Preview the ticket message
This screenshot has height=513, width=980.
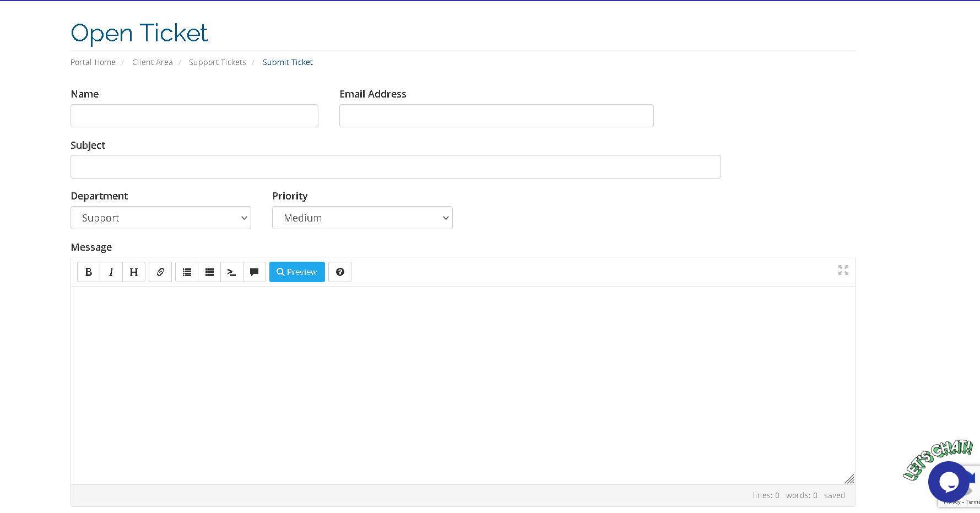coord(297,272)
